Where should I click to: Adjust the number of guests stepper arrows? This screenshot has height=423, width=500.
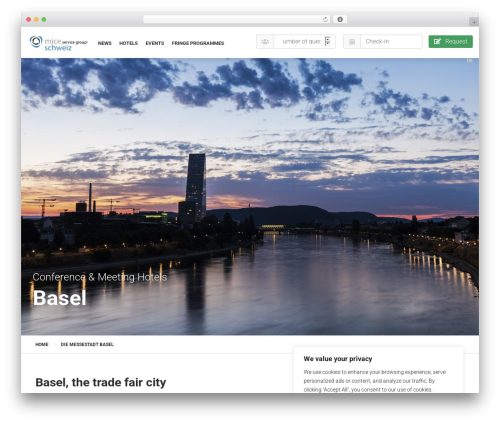point(328,41)
